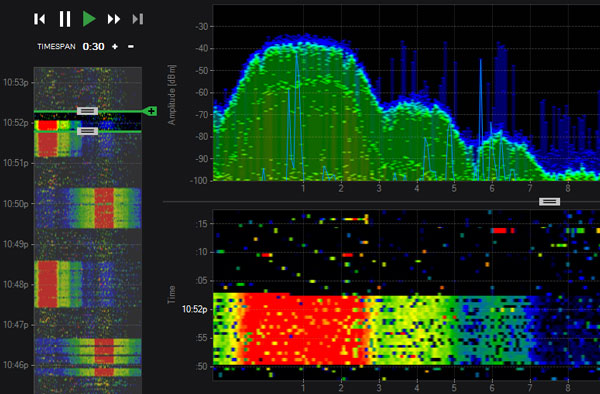Click the 0:30 timespan value
600x394 pixels.
tap(93, 47)
